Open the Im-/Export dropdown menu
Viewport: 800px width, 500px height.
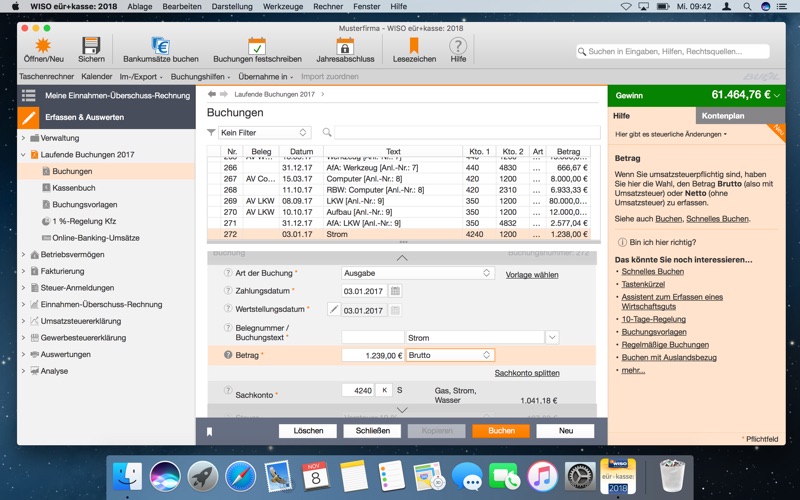point(141,77)
